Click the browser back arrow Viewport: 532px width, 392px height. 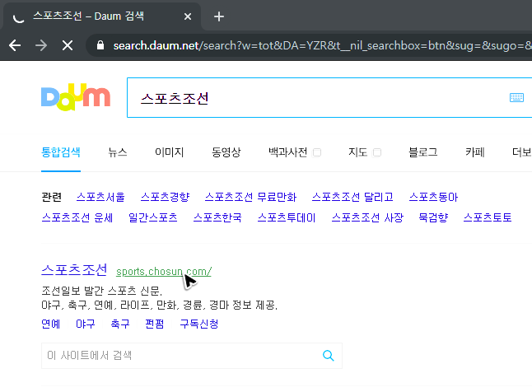tap(15, 45)
